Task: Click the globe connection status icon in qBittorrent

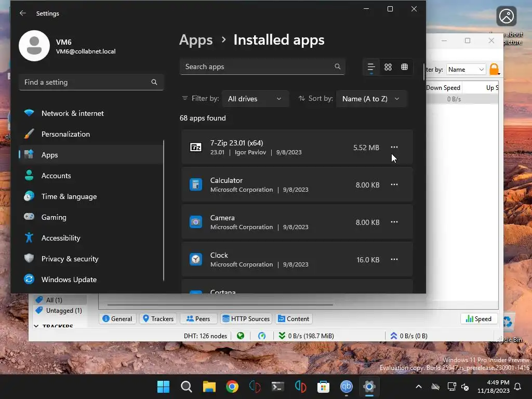Action: [x=241, y=336]
